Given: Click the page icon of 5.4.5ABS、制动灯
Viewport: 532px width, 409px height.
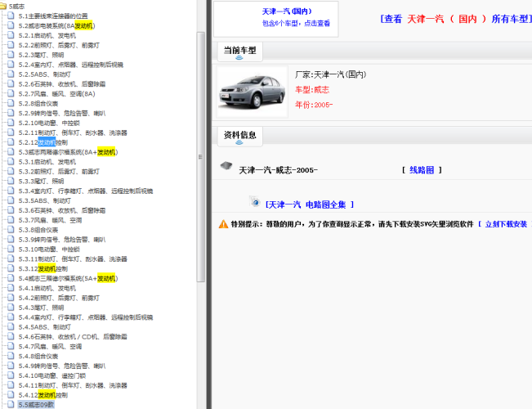Looking at the screenshot, I should coord(11,327).
